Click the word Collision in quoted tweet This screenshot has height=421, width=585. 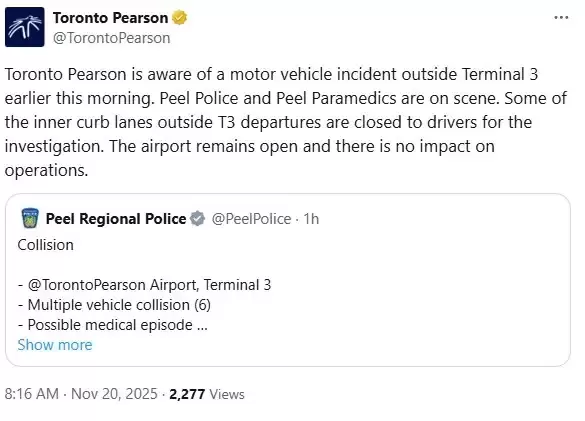46,245
